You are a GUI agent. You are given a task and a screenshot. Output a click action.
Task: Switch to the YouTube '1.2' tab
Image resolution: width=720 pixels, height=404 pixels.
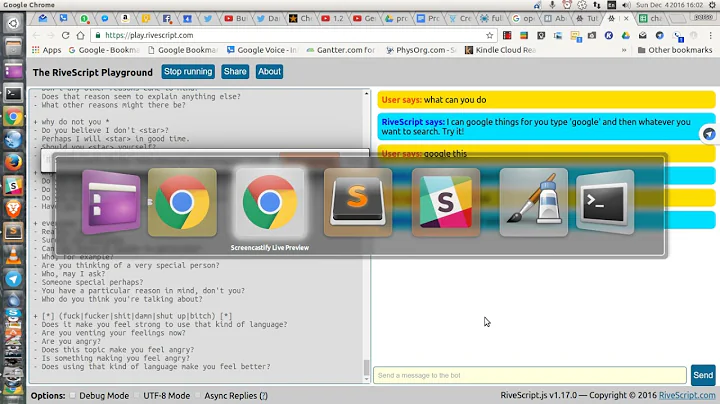[333, 18]
